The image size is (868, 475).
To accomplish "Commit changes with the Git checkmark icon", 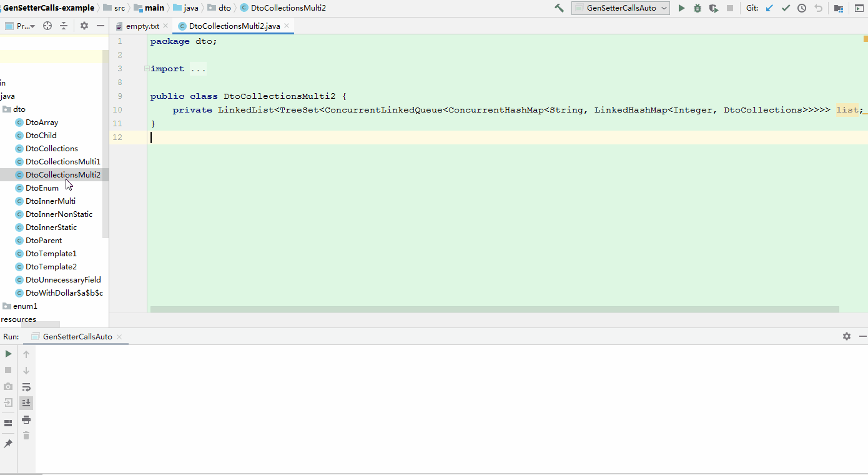I will coord(786,8).
